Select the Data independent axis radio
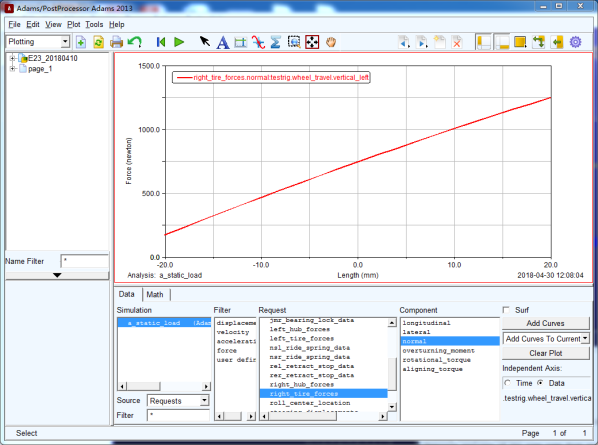The image size is (598, 445). tap(540, 383)
